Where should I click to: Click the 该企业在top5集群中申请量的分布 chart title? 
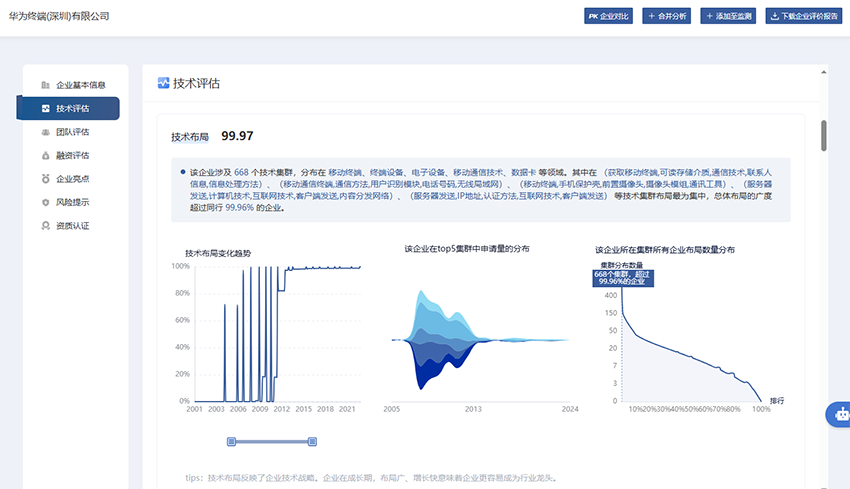coord(467,249)
